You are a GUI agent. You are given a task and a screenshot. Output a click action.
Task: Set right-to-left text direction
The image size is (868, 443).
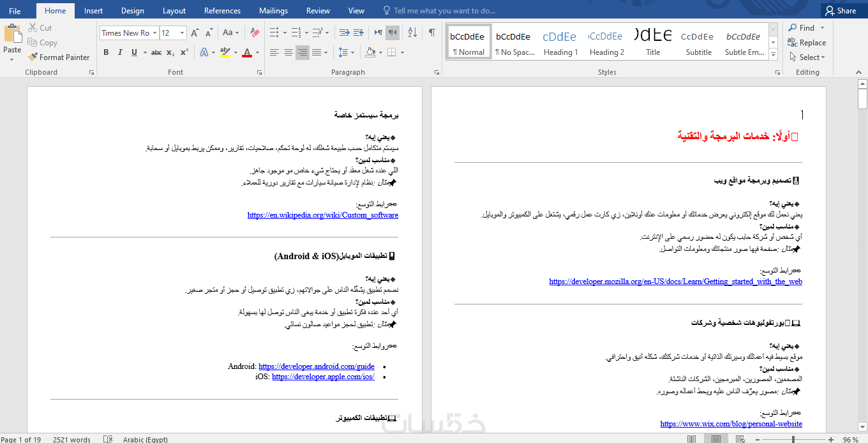coord(393,33)
